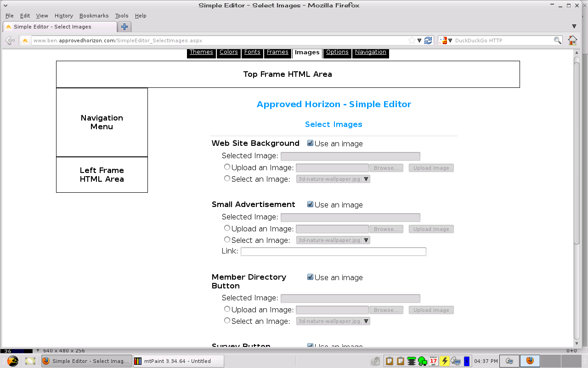Bookmark this page with the star icon

tap(412, 40)
